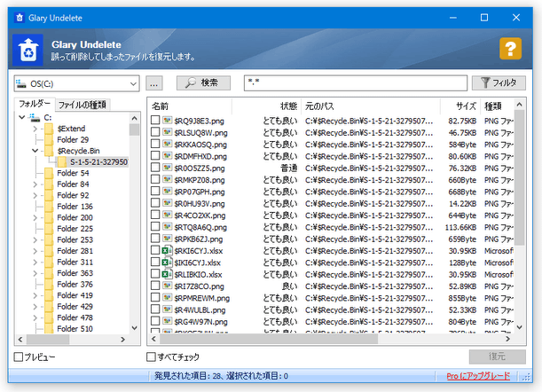542x392 pixels.
Task: Click the Excel icon of $RKI6CYJ.xlsx
Action: point(167,251)
